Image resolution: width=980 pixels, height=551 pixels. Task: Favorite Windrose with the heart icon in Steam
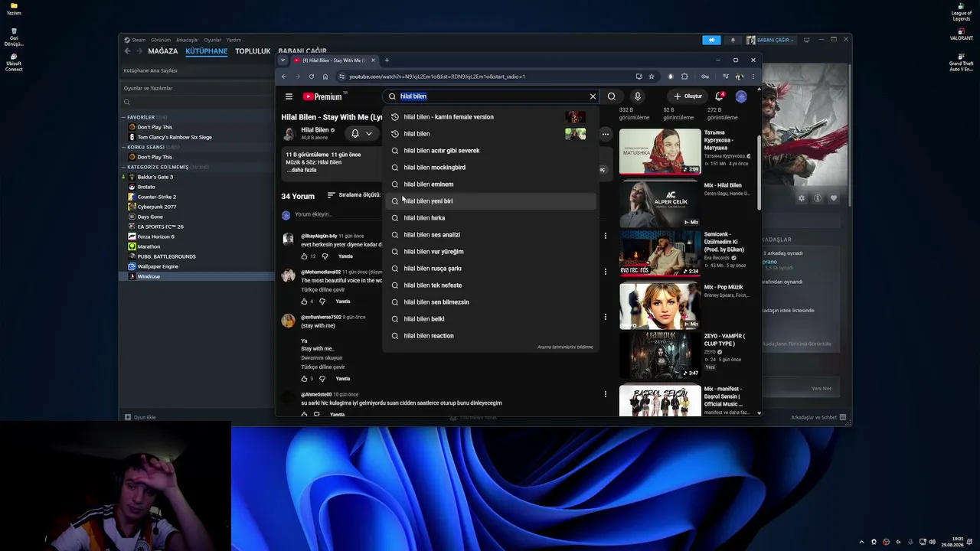[834, 198]
